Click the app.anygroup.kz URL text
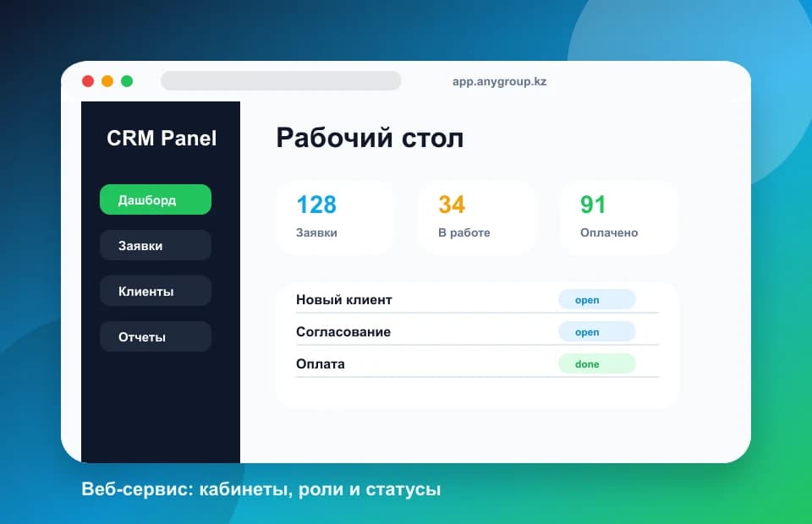This screenshot has width=812, height=524. pos(499,82)
